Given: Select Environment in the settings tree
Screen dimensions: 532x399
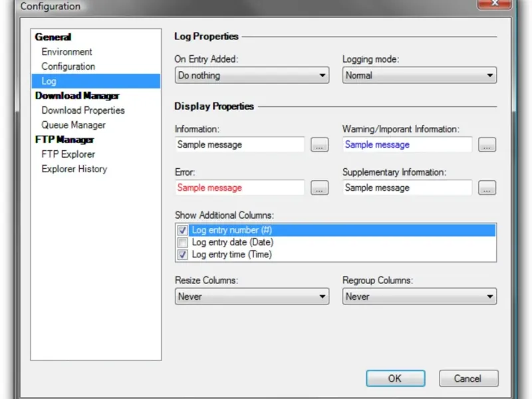Looking at the screenshot, I should point(67,52).
